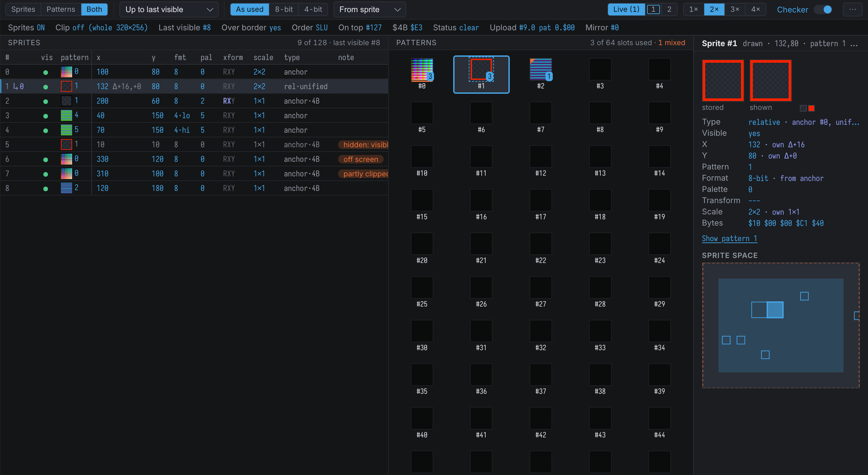Image resolution: width=868 pixels, height=475 pixels.
Task: Click sprite 0 pattern icon in table
Action: pyautogui.click(x=67, y=72)
